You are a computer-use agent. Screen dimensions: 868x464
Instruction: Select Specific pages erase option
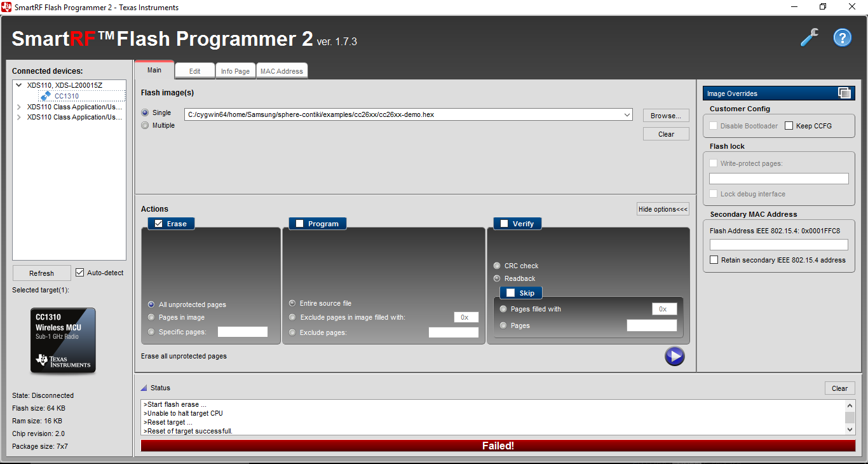click(x=151, y=332)
